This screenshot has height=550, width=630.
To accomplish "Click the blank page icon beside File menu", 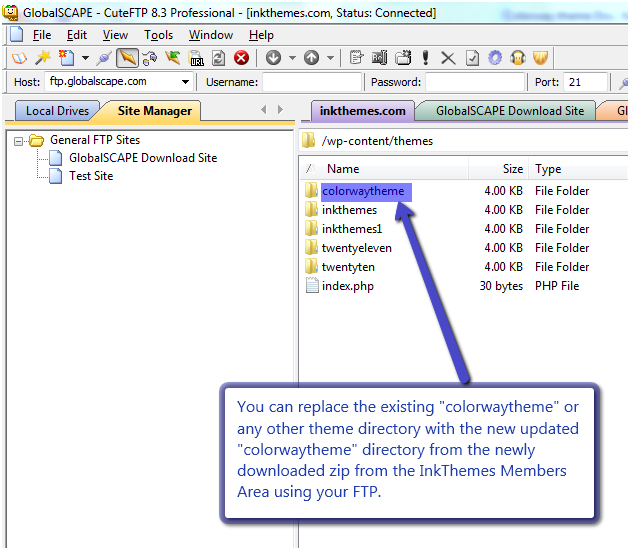I will pos(16,35).
